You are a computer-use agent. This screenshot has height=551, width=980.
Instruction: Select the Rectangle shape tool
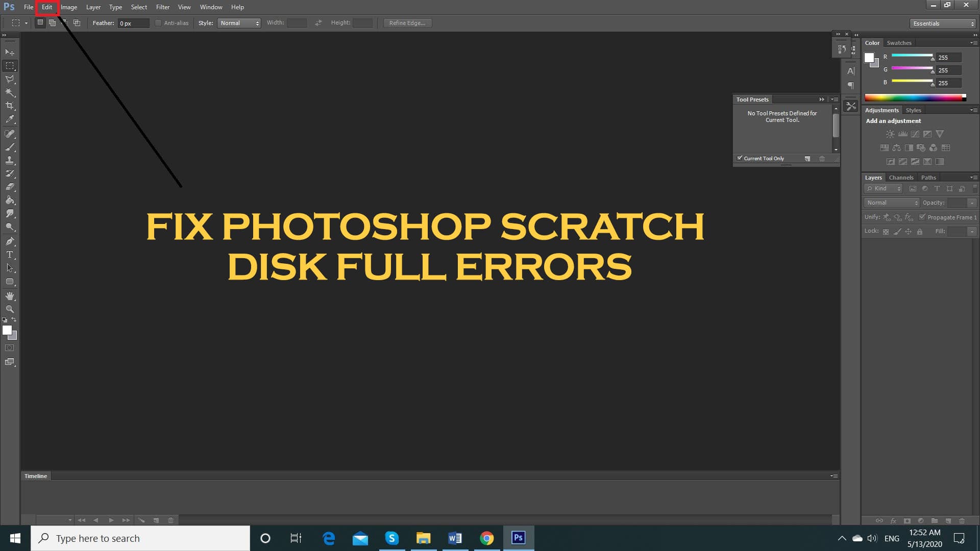(10, 282)
